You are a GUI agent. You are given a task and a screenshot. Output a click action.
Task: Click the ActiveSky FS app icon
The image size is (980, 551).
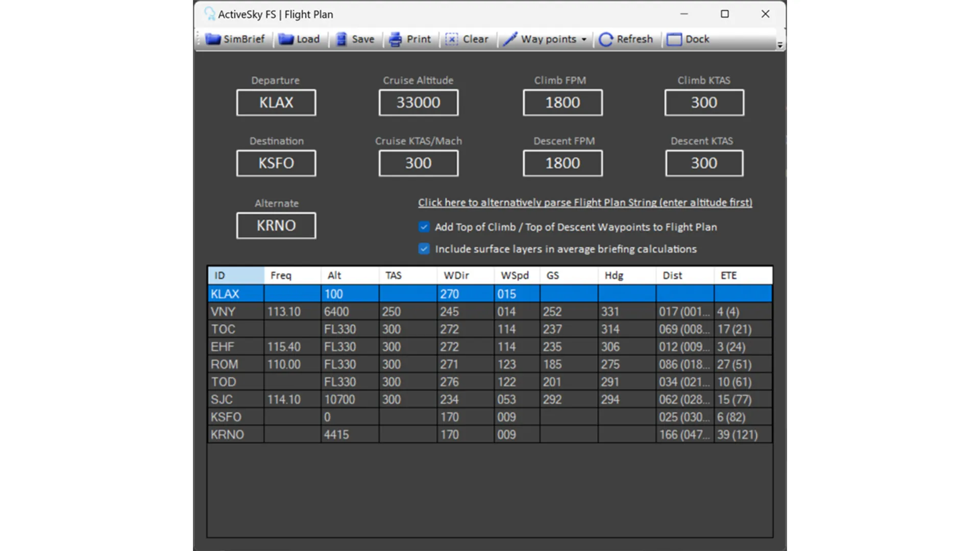click(209, 14)
